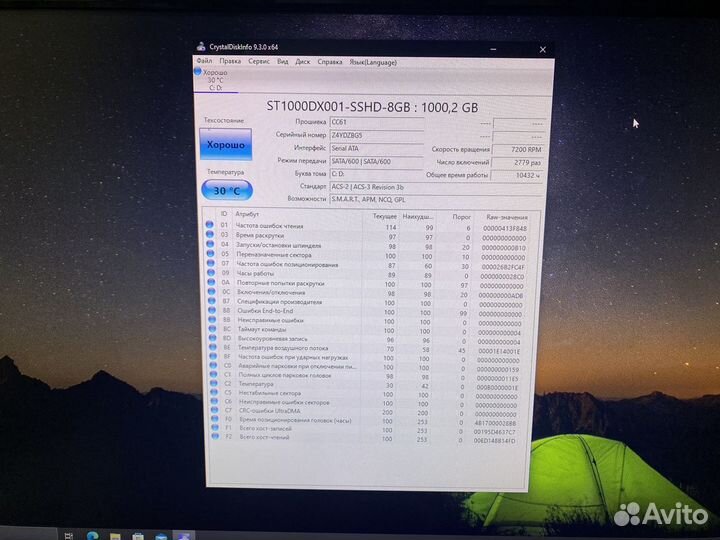Screen dimensions: 720x540
Task: Select attribute text Всего хост-записей
Action: [x=265, y=428]
